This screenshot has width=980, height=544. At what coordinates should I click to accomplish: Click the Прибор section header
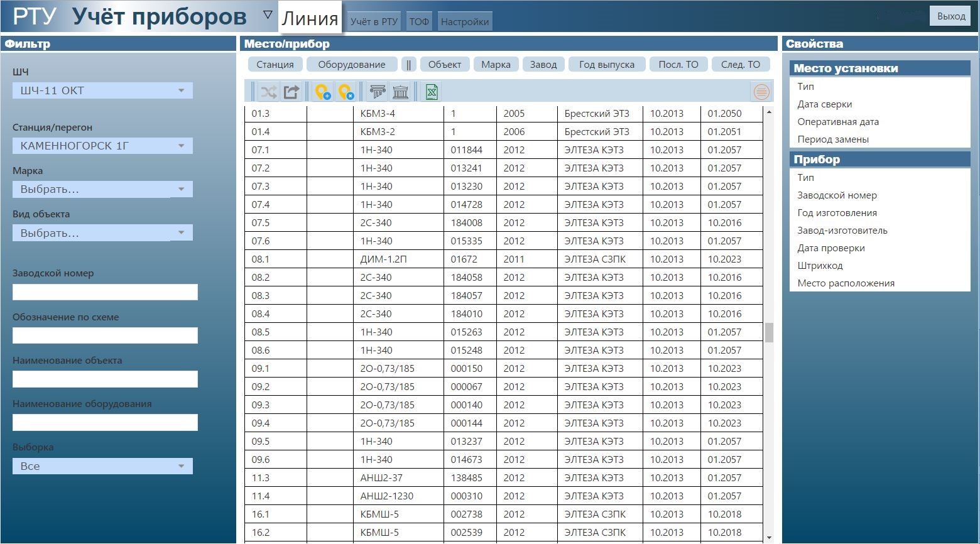point(879,160)
